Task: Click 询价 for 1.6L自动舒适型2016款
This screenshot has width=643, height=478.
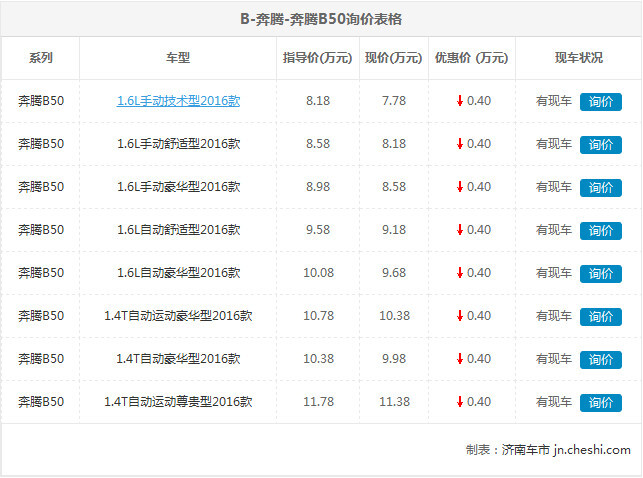Action: 601,231
